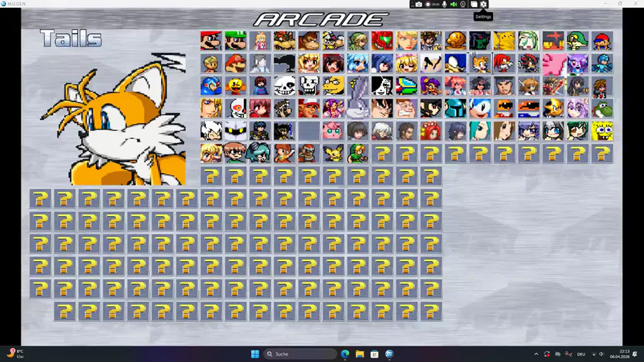
Task: Open the taskbar clock and date
Action: point(620,354)
